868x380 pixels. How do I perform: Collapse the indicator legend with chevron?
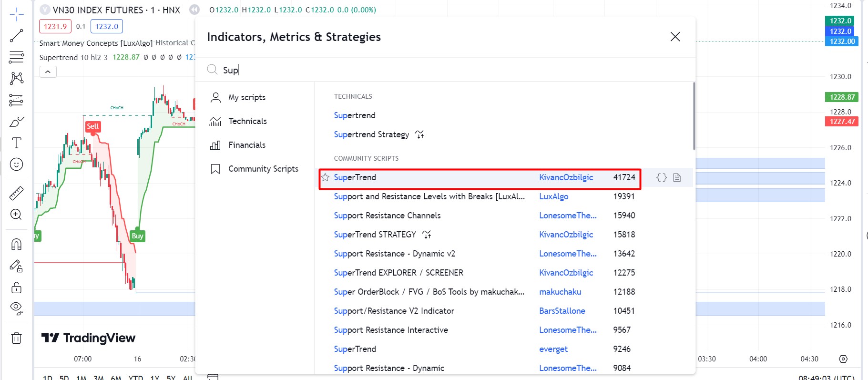tap(48, 72)
